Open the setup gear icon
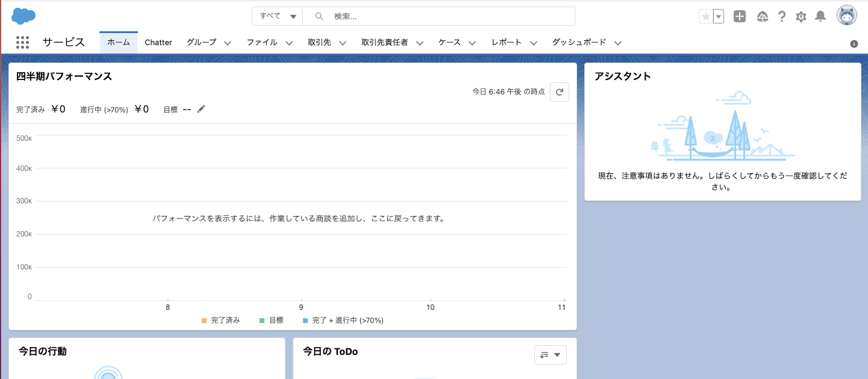Image resolution: width=868 pixels, height=379 pixels. [x=801, y=17]
